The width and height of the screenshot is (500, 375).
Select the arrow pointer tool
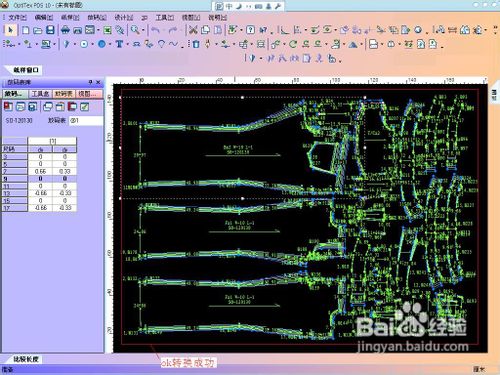click(x=10, y=30)
